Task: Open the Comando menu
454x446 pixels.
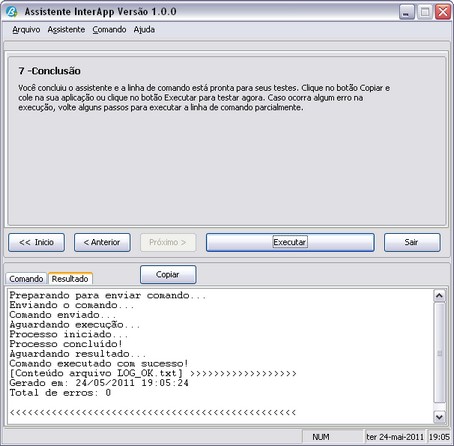Action: click(x=109, y=30)
